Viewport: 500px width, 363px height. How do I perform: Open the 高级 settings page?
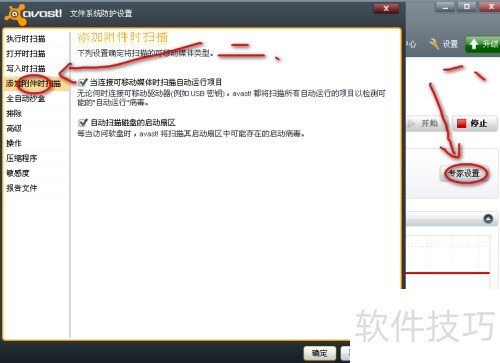coord(14,128)
